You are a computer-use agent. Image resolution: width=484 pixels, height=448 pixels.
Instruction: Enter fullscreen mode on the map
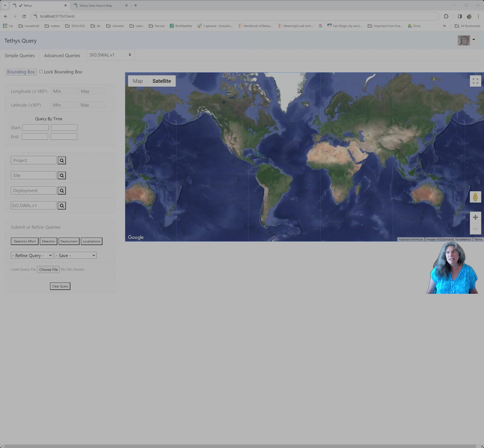coord(475,81)
